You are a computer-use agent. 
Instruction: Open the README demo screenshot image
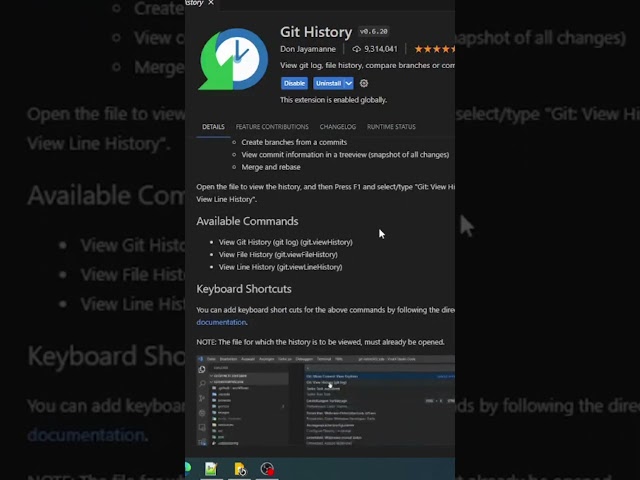(x=325, y=400)
